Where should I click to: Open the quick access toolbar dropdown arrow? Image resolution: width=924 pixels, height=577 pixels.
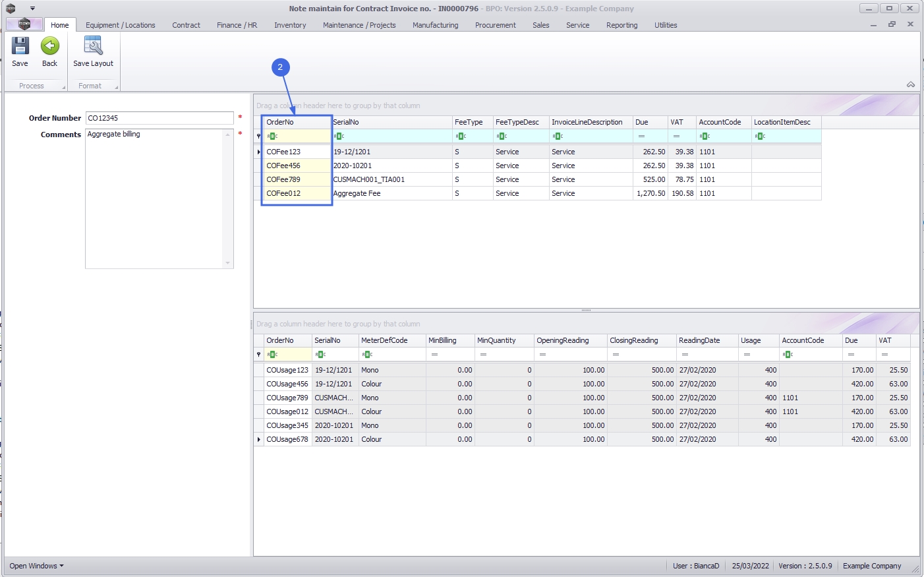32,9
